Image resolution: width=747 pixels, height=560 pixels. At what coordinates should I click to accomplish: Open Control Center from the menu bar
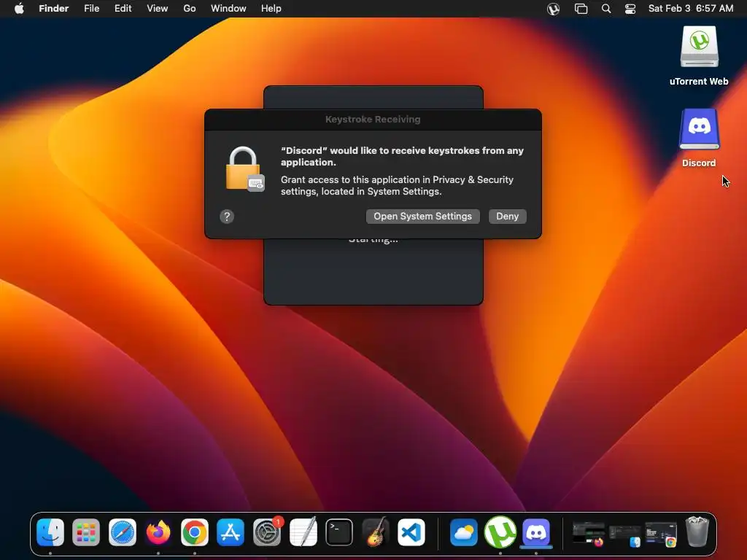click(630, 9)
